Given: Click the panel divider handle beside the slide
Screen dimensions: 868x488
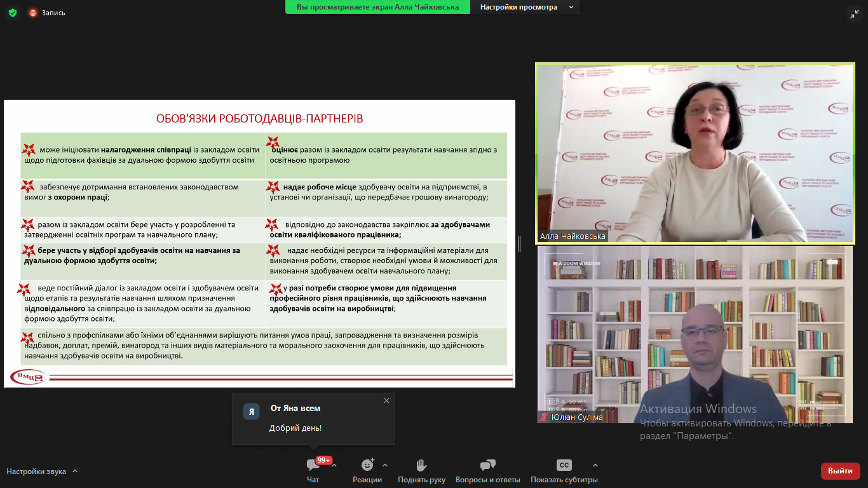Looking at the screenshot, I should 519,243.
